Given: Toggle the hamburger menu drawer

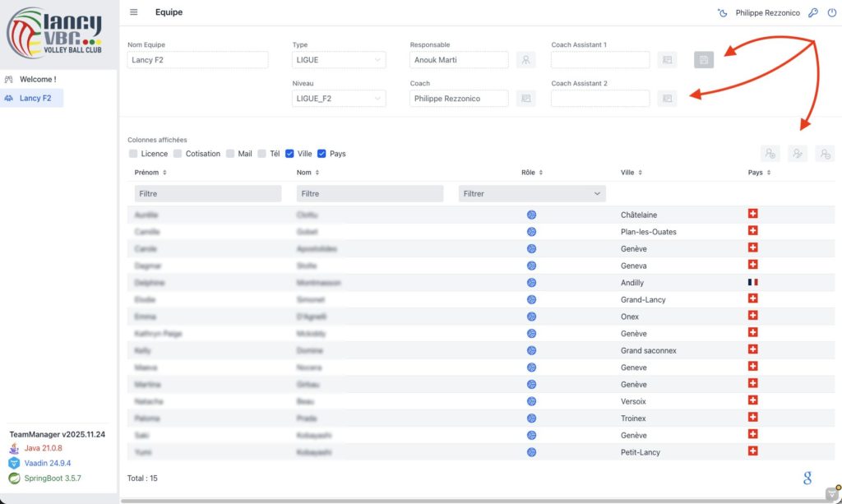Looking at the screenshot, I should point(134,12).
